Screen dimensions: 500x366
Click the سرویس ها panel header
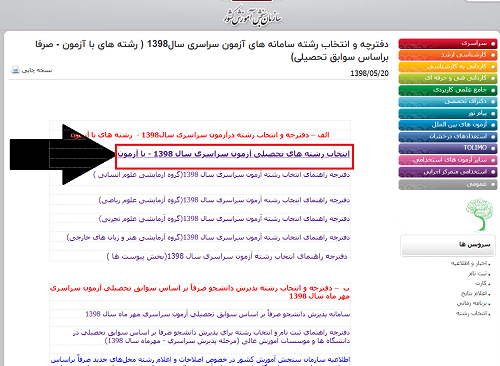coord(448,245)
